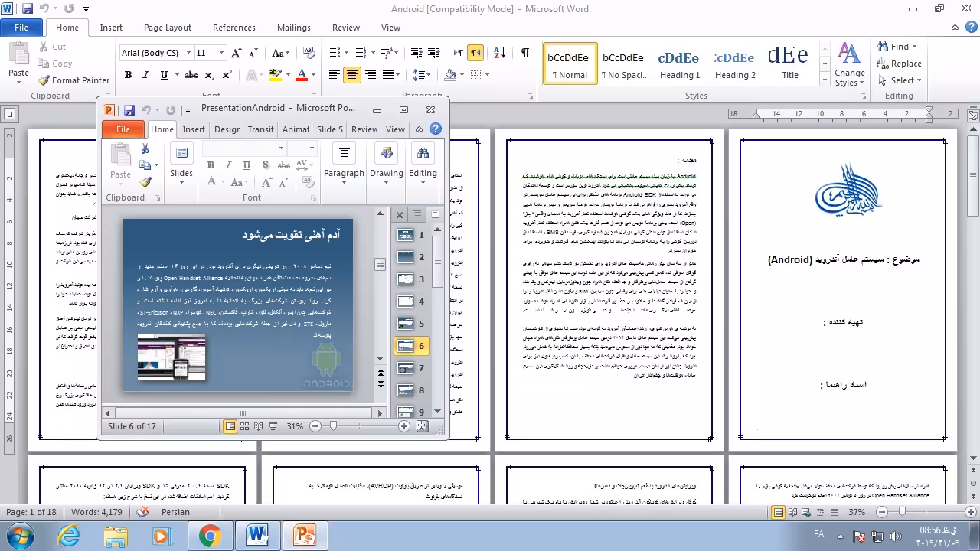This screenshot has height=551, width=980.
Task: Toggle Normal view in PowerPoint status bar
Action: point(230,426)
